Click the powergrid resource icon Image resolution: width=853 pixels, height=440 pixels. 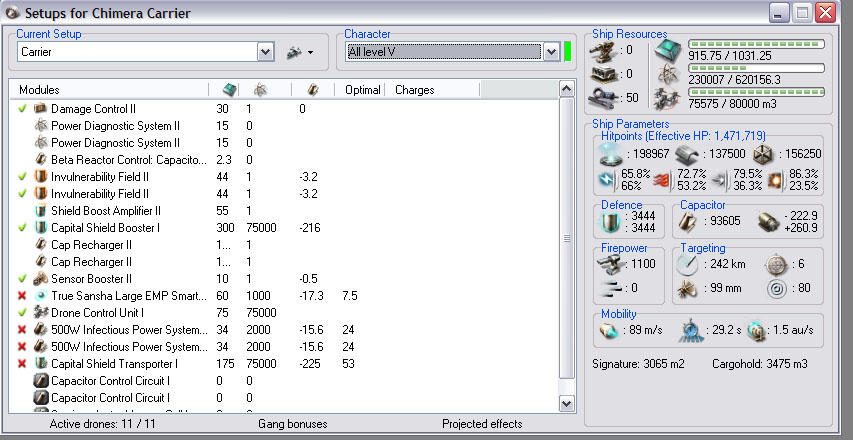click(x=667, y=74)
